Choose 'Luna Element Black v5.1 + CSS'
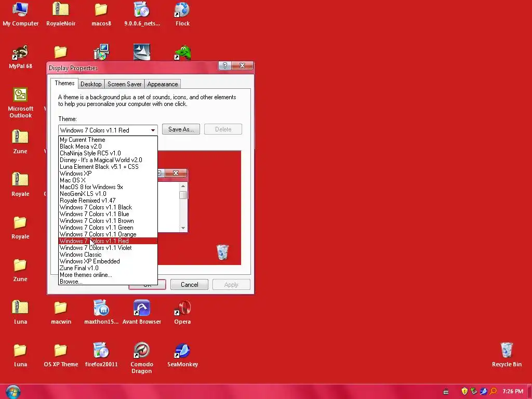Viewport: 532px width, 399px height. tap(108, 167)
